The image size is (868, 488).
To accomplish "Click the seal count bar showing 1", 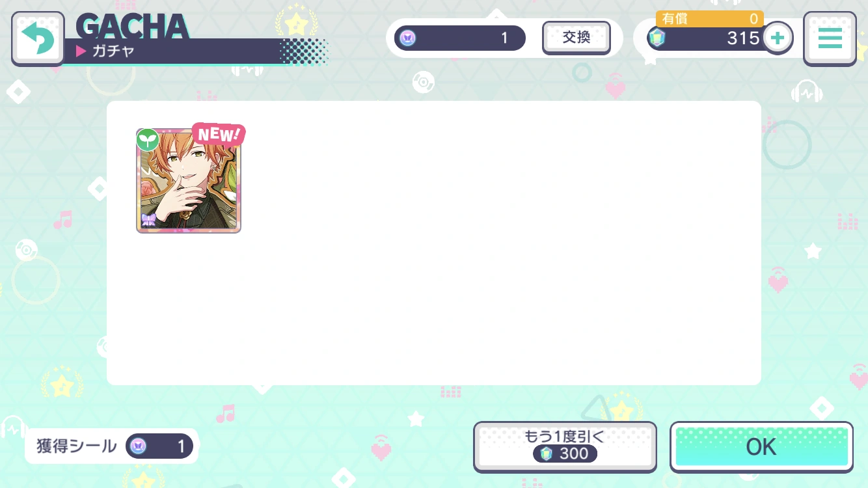I will pos(460,38).
